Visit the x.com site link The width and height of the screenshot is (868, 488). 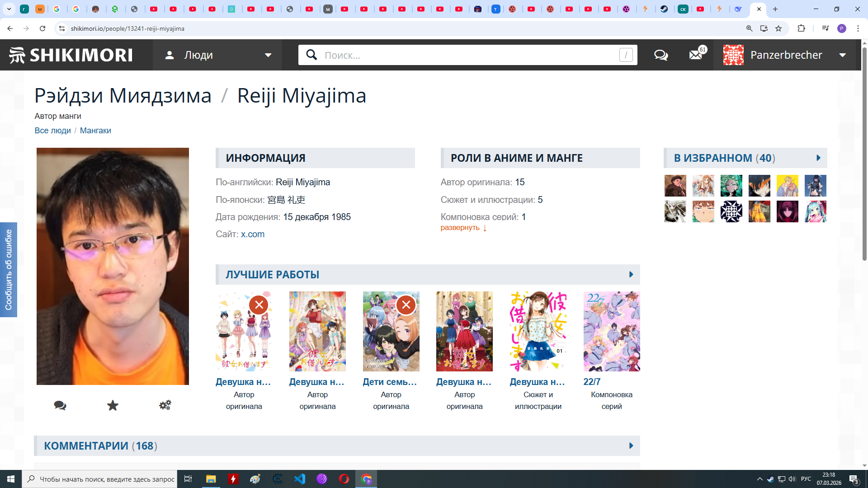[253, 234]
